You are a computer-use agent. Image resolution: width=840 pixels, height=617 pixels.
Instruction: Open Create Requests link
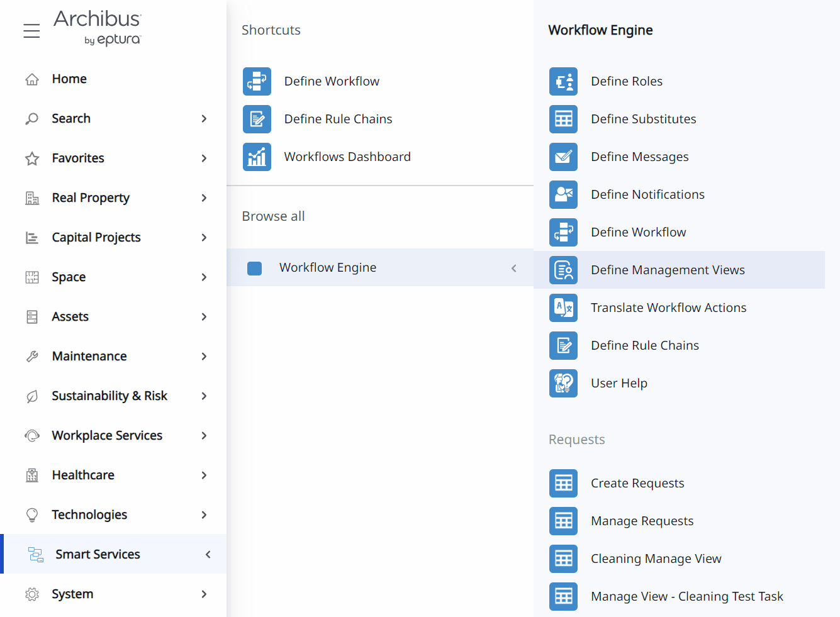tap(637, 483)
